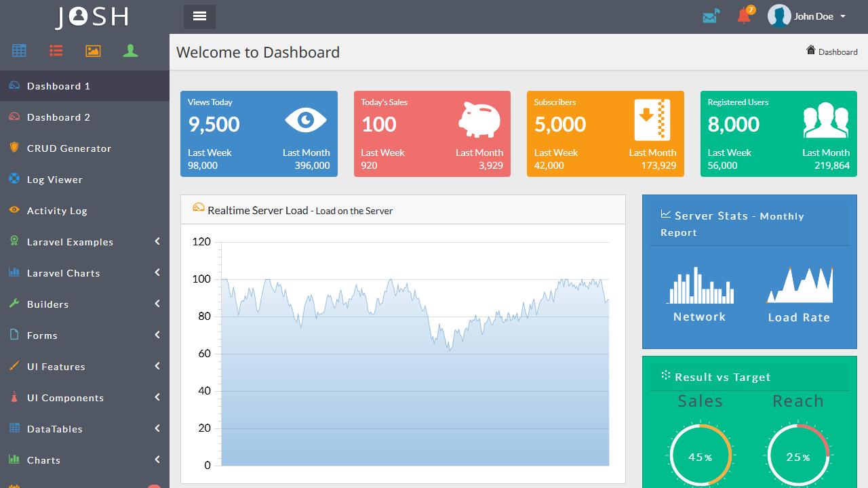This screenshot has width=868, height=488.
Task: Click the user icon in the sidebar header
Action: pyautogui.click(x=130, y=50)
